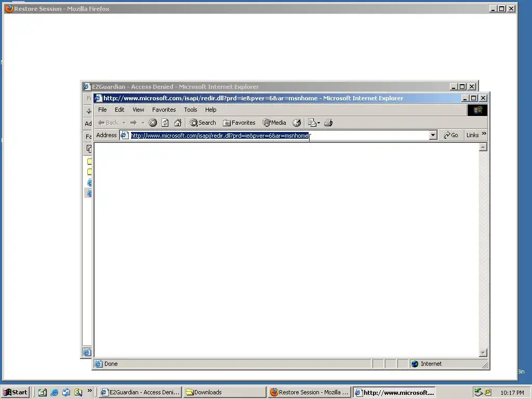Open the Mail toolbar icon
The width and height of the screenshot is (532, 399).
tap(312, 123)
